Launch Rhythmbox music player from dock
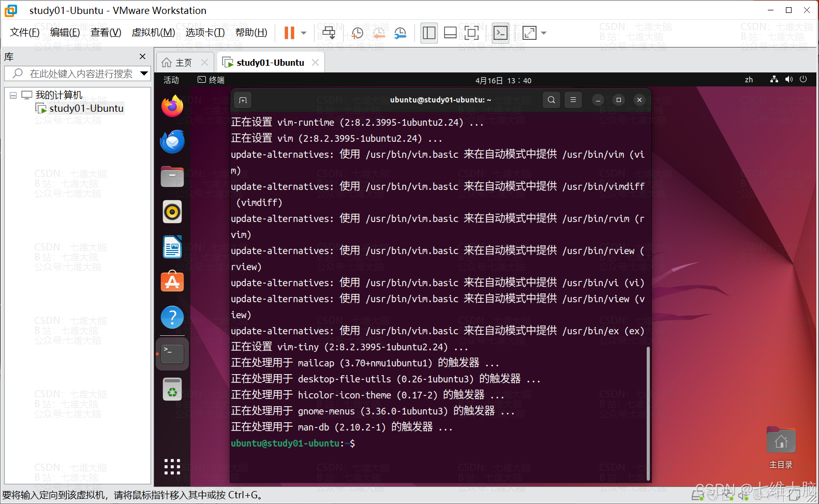 (x=172, y=212)
